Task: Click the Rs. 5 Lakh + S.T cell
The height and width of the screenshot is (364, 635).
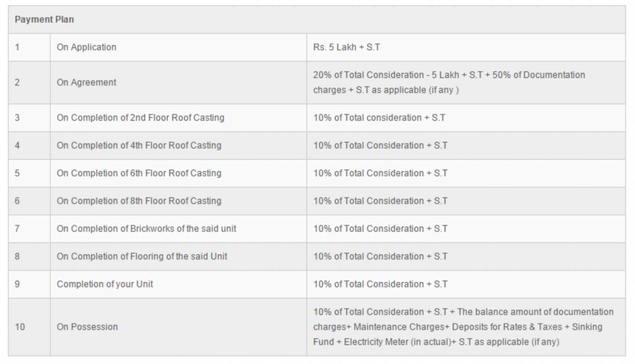Action: pos(346,47)
